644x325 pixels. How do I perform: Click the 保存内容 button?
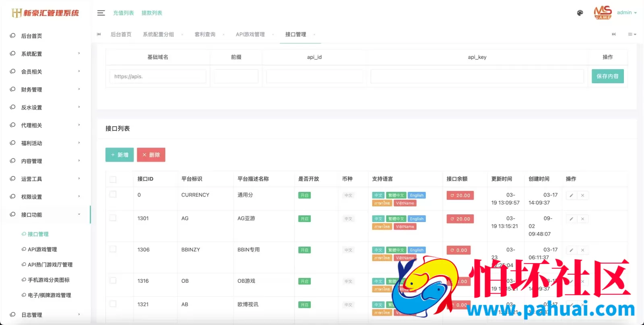[x=607, y=76]
